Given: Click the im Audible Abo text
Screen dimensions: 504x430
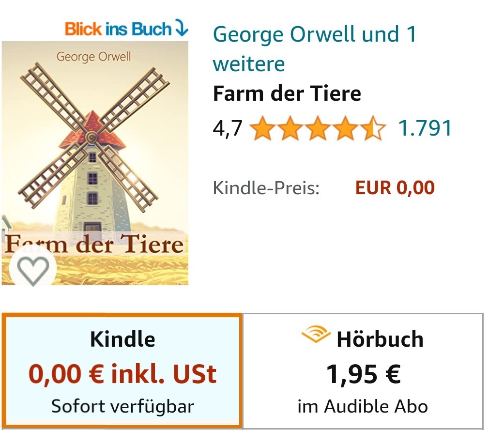Looking at the screenshot, I should click(363, 406).
